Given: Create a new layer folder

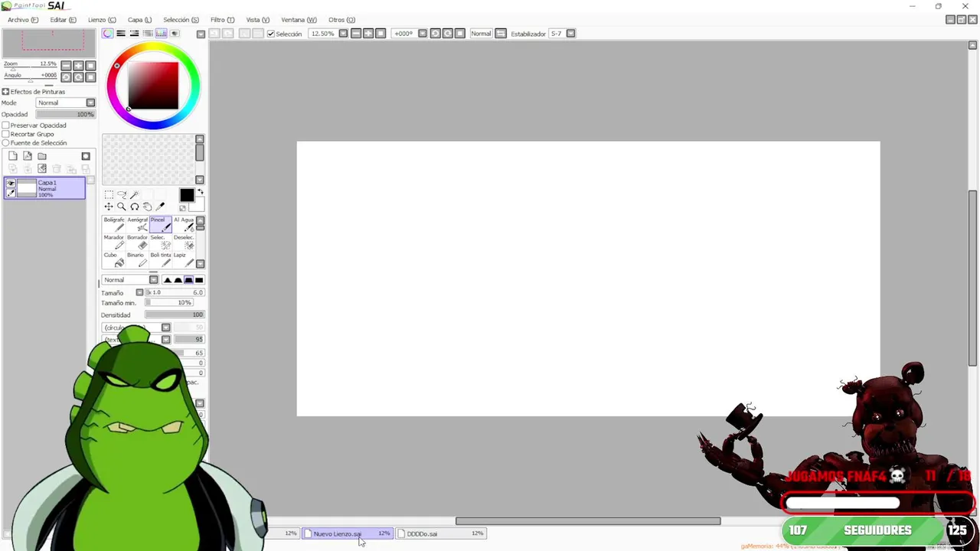Looking at the screenshot, I should point(42,156).
